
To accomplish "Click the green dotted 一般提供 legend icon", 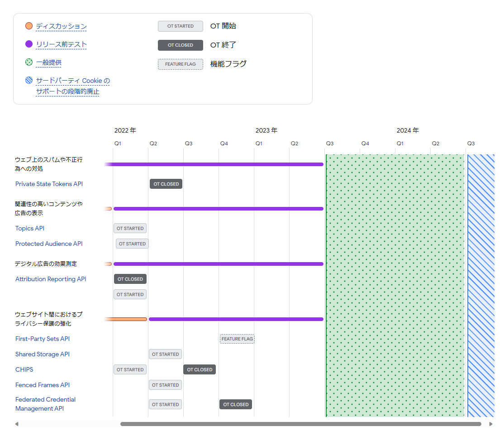I will (x=29, y=62).
